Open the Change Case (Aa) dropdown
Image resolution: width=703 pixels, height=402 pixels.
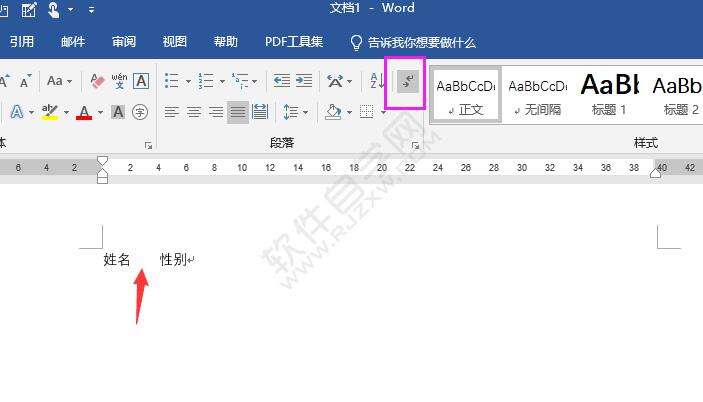point(59,81)
